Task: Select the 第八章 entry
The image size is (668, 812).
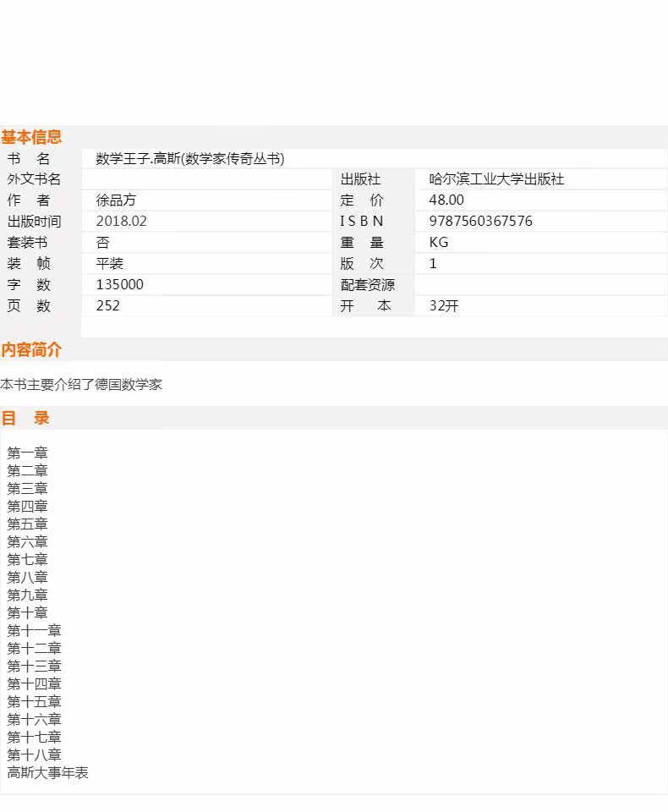Action: pos(27,577)
